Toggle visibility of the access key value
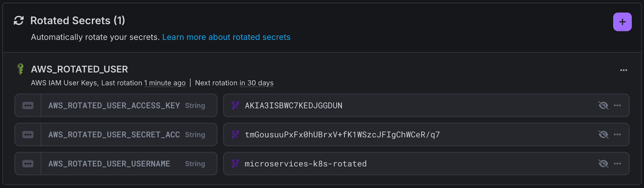The image size is (644, 188). click(603, 106)
